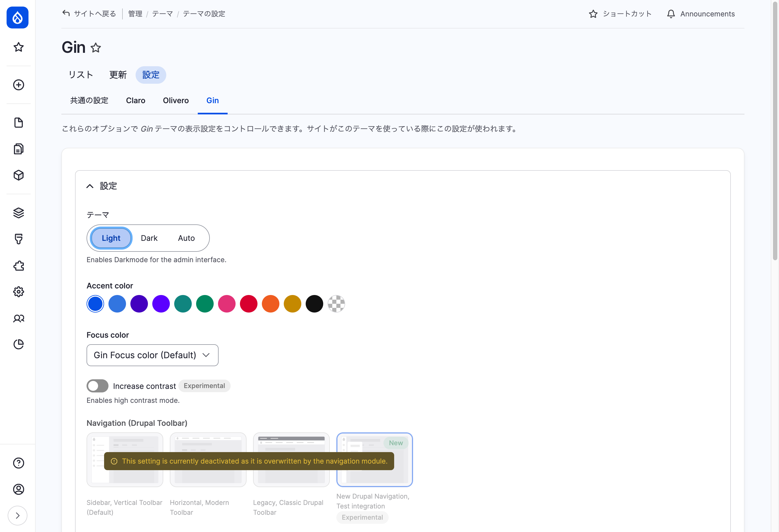Image resolution: width=779 pixels, height=532 pixels.
Task: Open the Extend puzzle-piece icon in sidebar
Action: pos(18,266)
